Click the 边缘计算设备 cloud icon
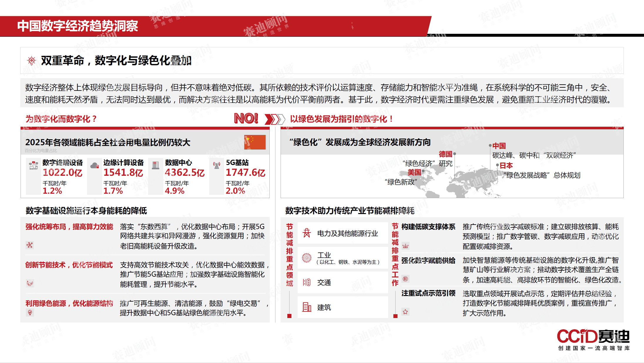This screenshot has width=644, height=363. 95,165
